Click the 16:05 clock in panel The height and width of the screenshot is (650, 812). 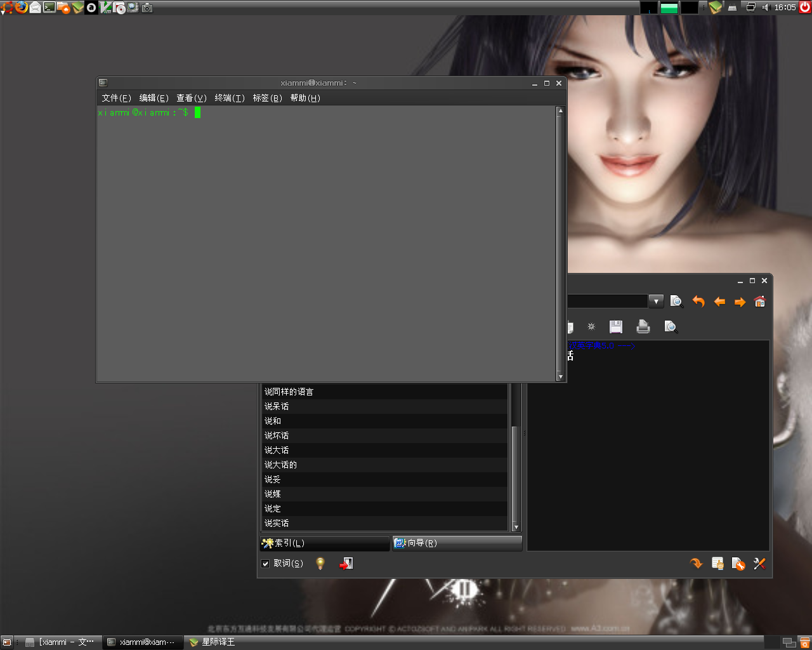pos(785,8)
